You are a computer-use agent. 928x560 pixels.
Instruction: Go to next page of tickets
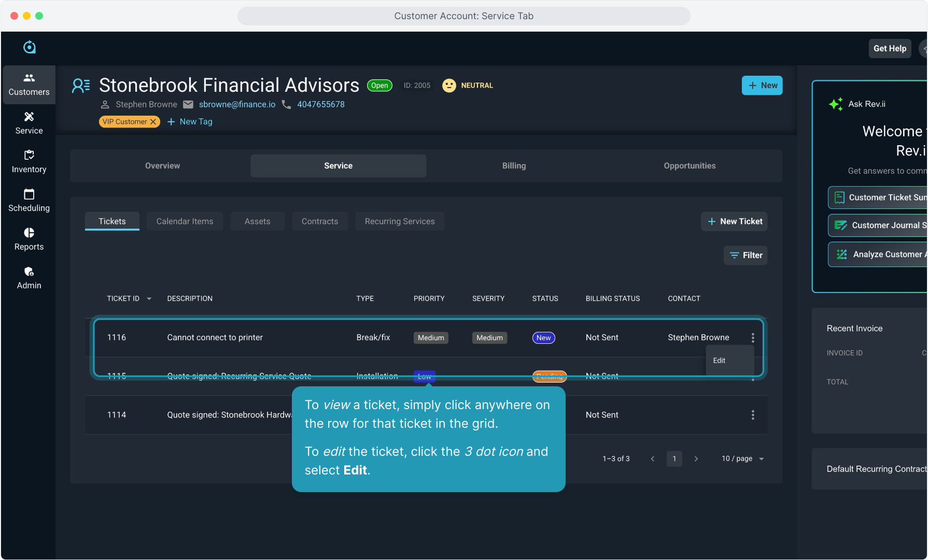point(696,459)
